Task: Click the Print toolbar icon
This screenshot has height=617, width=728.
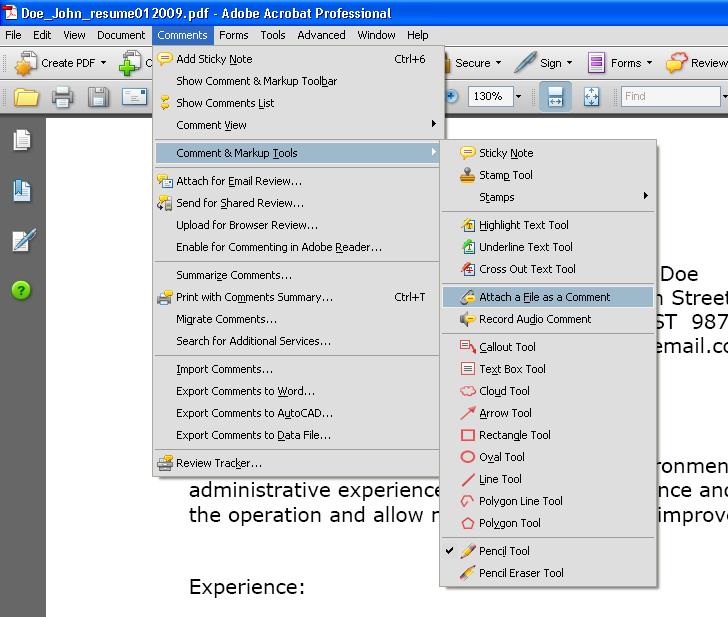Action: pyautogui.click(x=62, y=97)
